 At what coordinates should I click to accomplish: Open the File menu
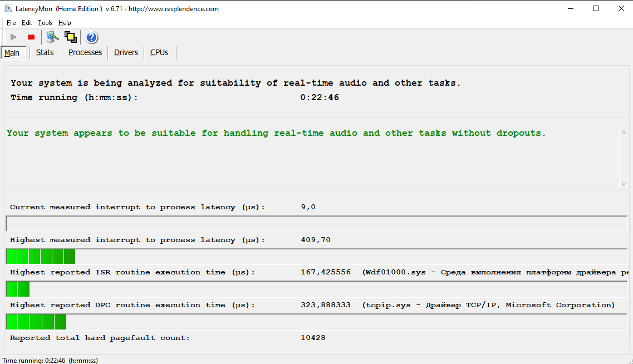coord(11,23)
